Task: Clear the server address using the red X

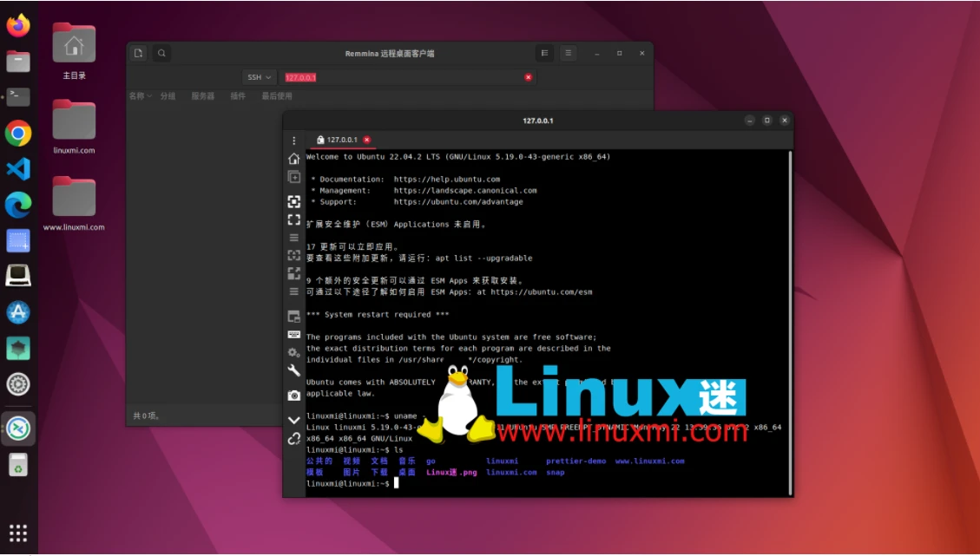Action: coord(528,77)
